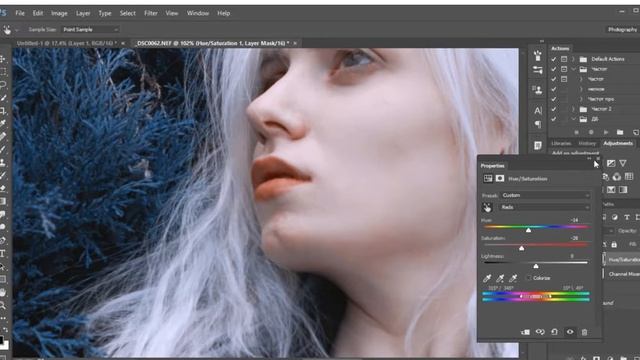
Task: Click the Vibrance triangle icon in Adjustments
Action: [x=623, y=163]
